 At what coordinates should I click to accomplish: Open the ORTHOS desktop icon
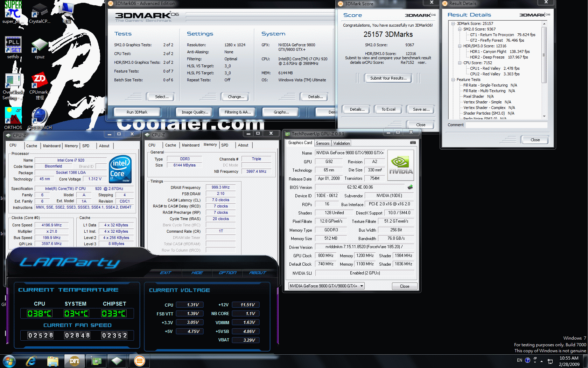tap(13, 118)
